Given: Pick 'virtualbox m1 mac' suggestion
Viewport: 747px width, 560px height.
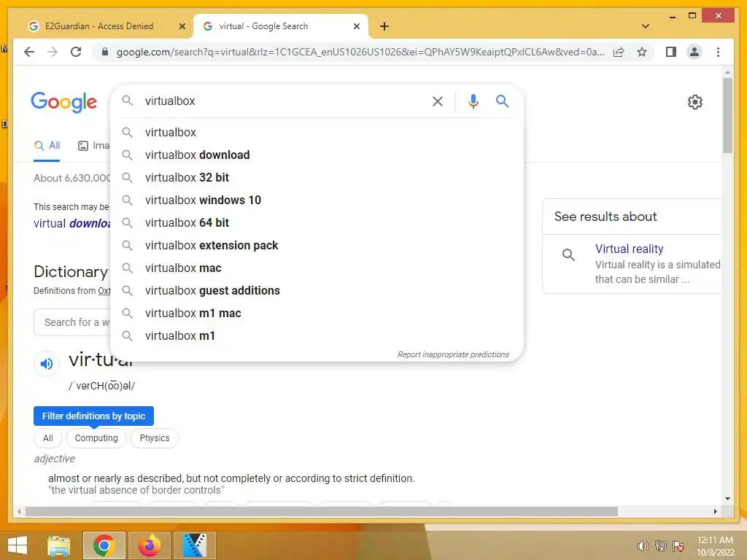Looking at the screenshot, I should click(317, 314).
